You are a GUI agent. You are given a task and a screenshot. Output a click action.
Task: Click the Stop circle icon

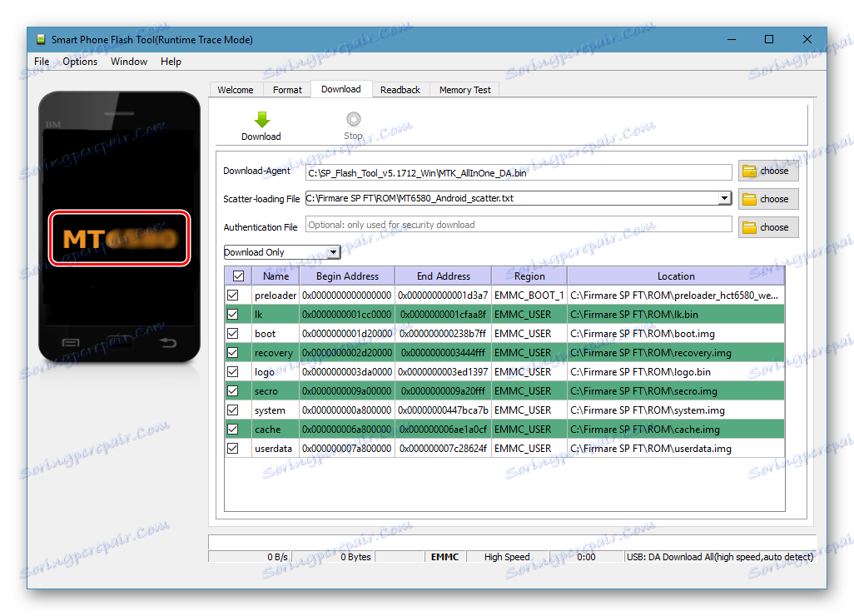tap(354, 119)
